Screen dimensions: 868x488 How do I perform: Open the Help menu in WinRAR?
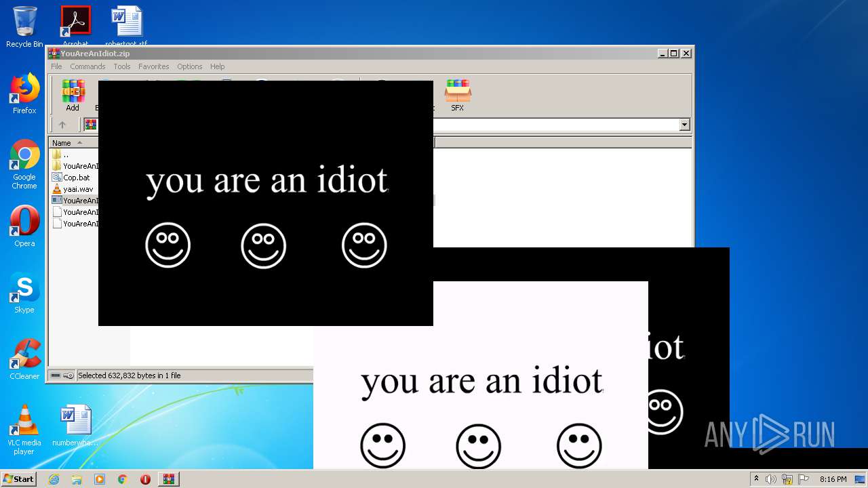pos(217,66)
